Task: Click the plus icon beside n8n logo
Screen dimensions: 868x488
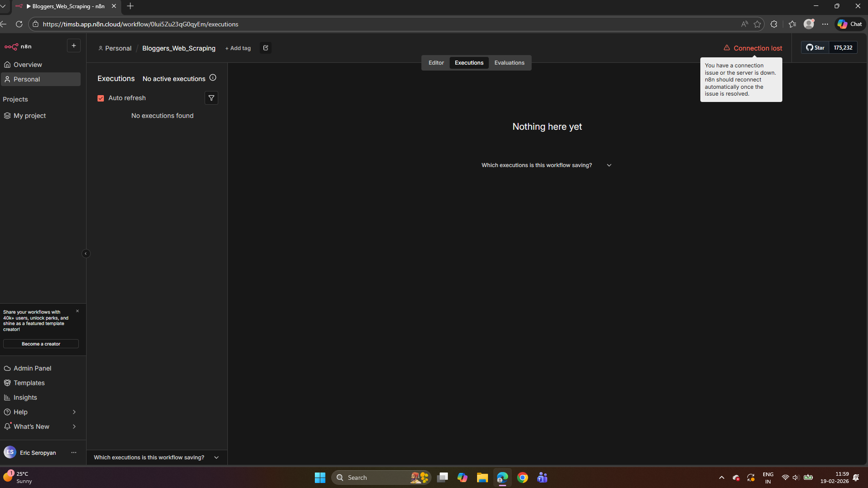Action: [x=74, y=46]
